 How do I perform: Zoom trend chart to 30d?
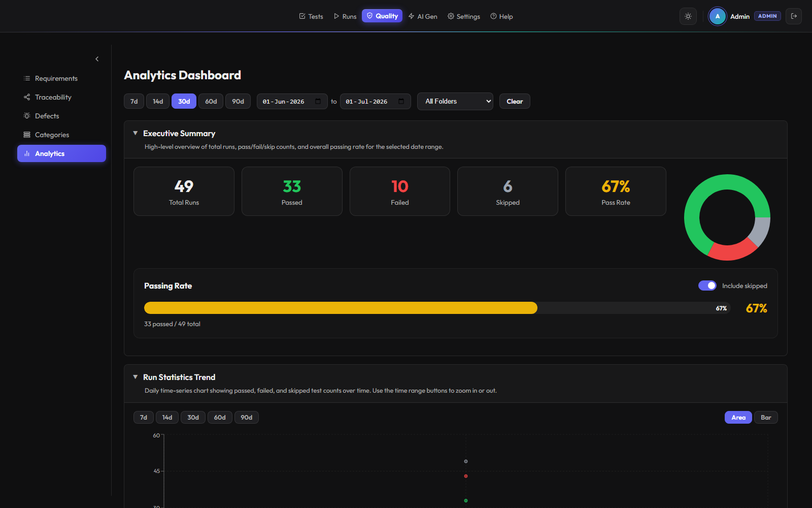tap(193, 418)
